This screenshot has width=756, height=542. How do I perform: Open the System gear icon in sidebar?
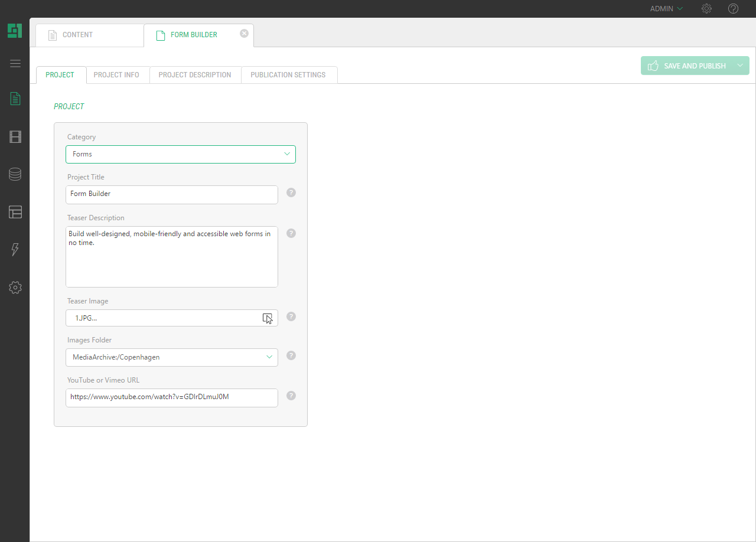15,288
